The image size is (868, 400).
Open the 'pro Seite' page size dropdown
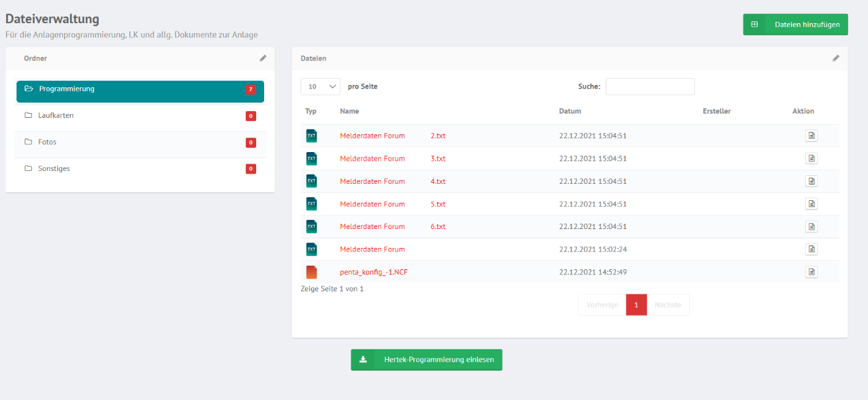pyautogui.click(x=321, y=87)
